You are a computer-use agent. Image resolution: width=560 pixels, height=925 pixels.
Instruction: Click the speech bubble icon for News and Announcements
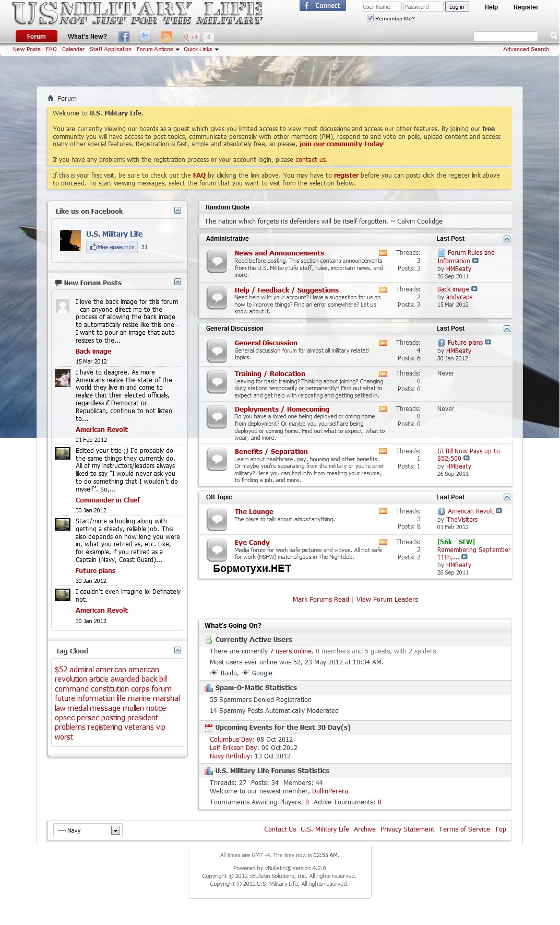tap(217, 261)
